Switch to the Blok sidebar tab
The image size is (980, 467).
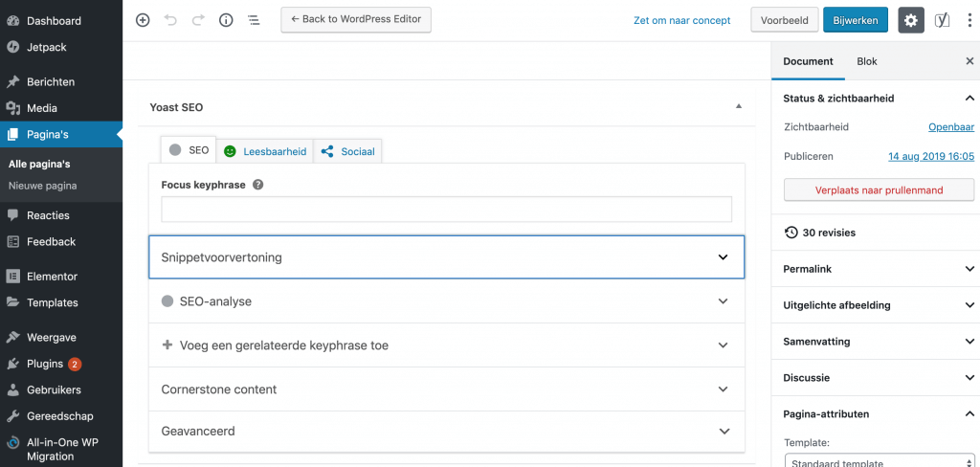coord(867,61)
